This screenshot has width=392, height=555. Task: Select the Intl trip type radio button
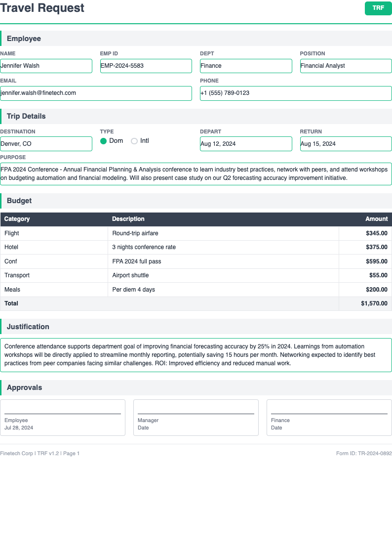tap(134, 141)
